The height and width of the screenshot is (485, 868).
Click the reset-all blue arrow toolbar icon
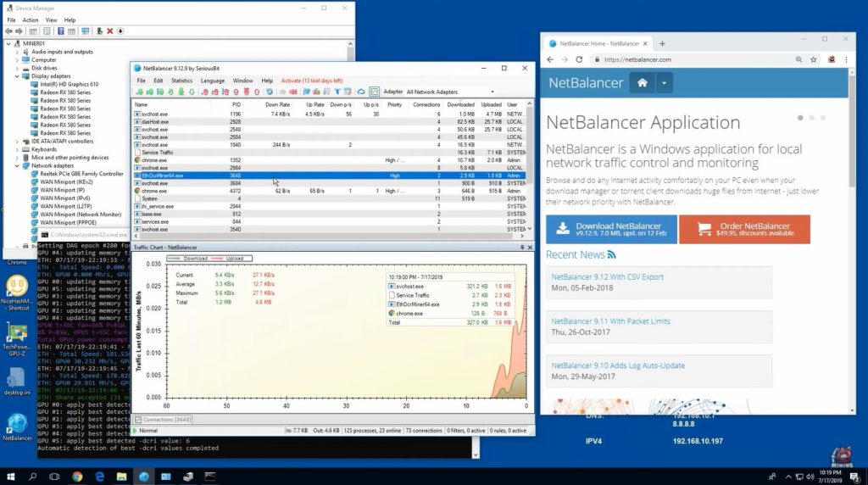(x=269, y=92)
